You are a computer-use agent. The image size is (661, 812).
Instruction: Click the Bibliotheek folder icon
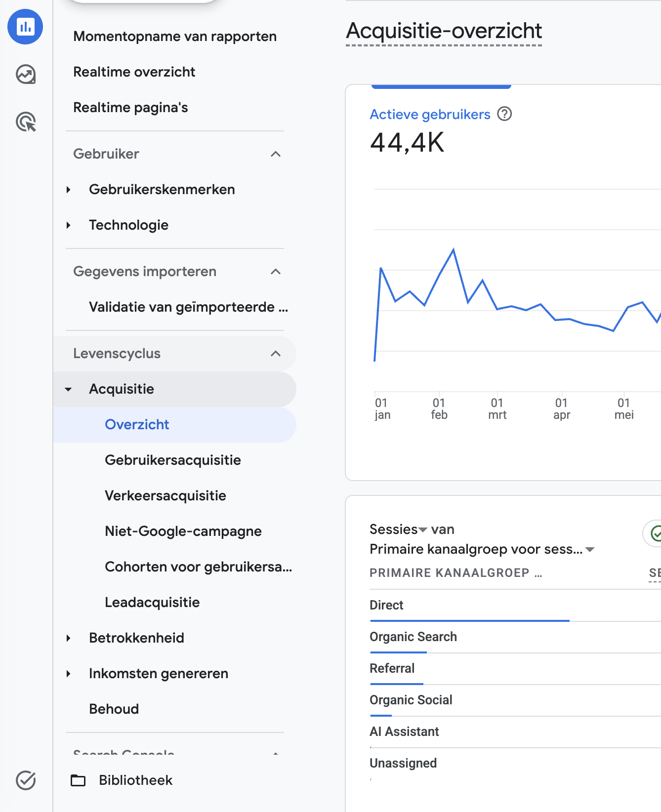pyautogui.click(x=78, y=780)
